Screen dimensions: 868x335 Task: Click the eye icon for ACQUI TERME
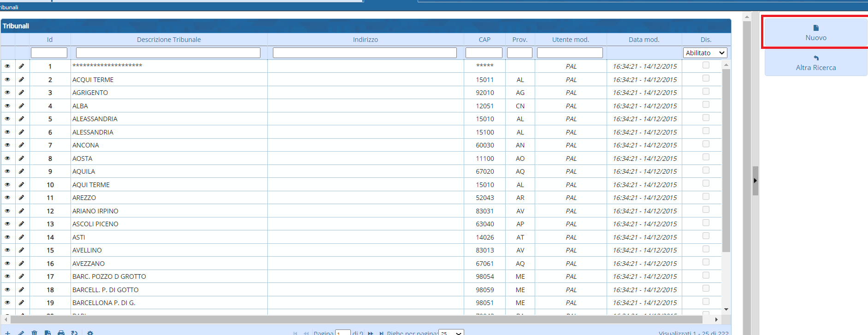click(x=7, y=79)
